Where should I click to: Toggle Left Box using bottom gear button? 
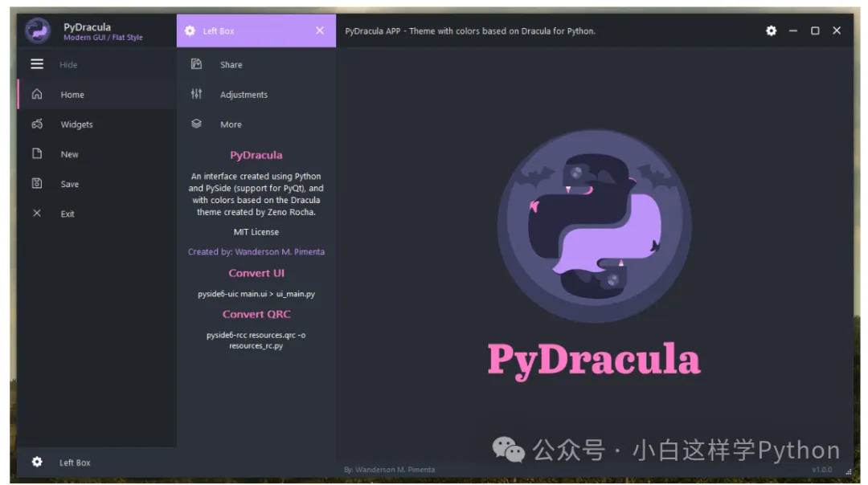37,462
